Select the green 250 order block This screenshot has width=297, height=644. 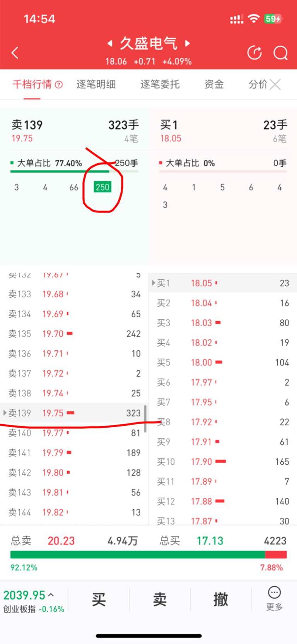pyautogui.click(x=102, y=187)
